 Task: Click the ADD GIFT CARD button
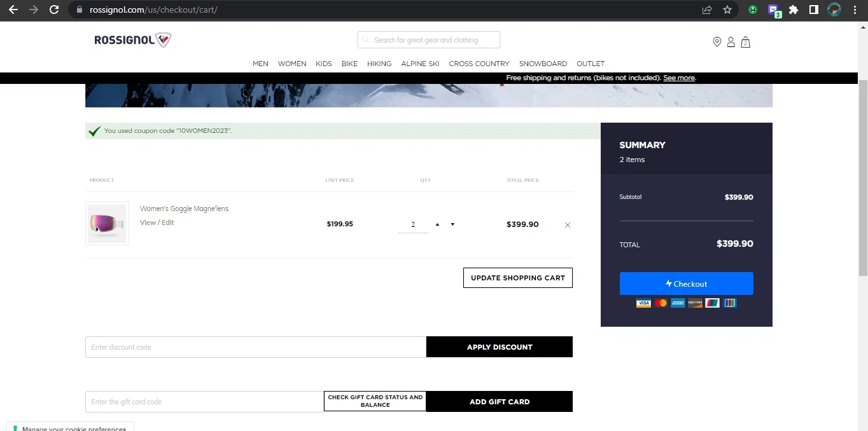[x=500, y=402]
